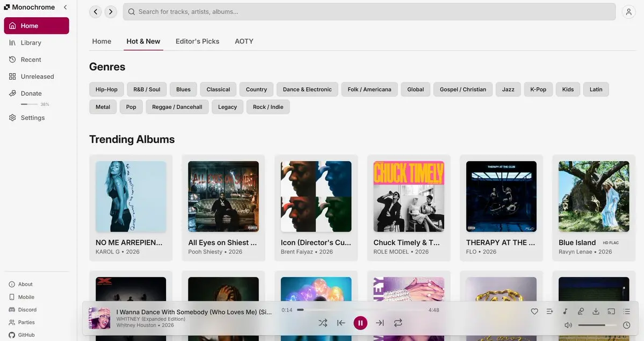Skip to the next track

pos(380,323)
